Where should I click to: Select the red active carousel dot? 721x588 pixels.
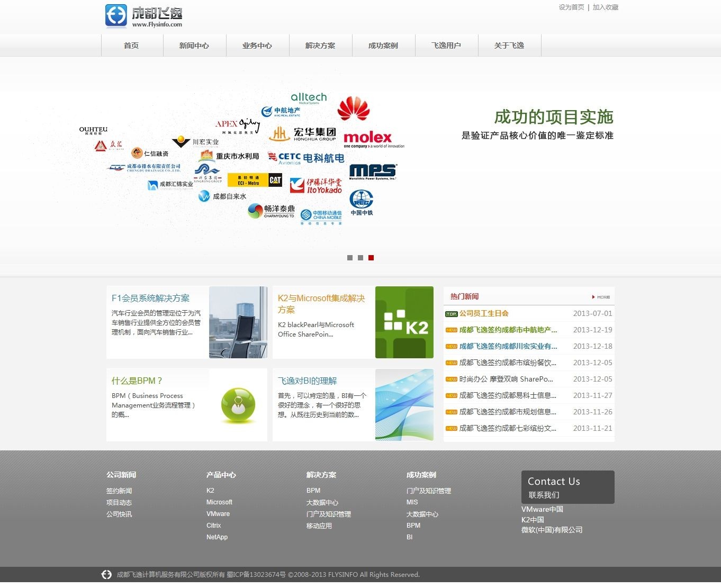click(371, 258)
